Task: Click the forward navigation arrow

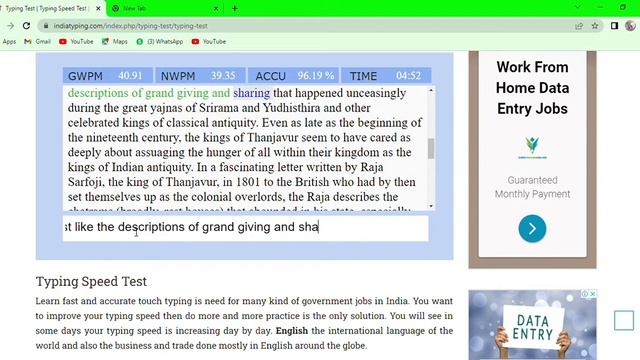Action: 11,26
